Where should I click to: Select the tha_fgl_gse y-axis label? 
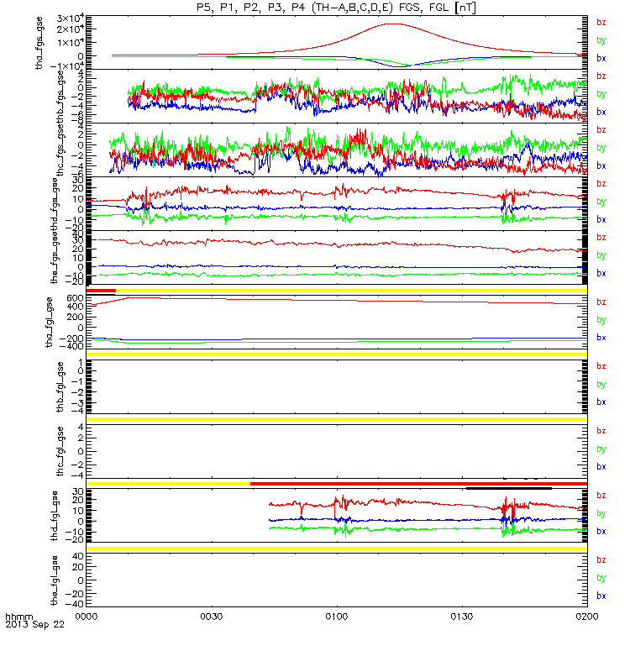[50, 323]
